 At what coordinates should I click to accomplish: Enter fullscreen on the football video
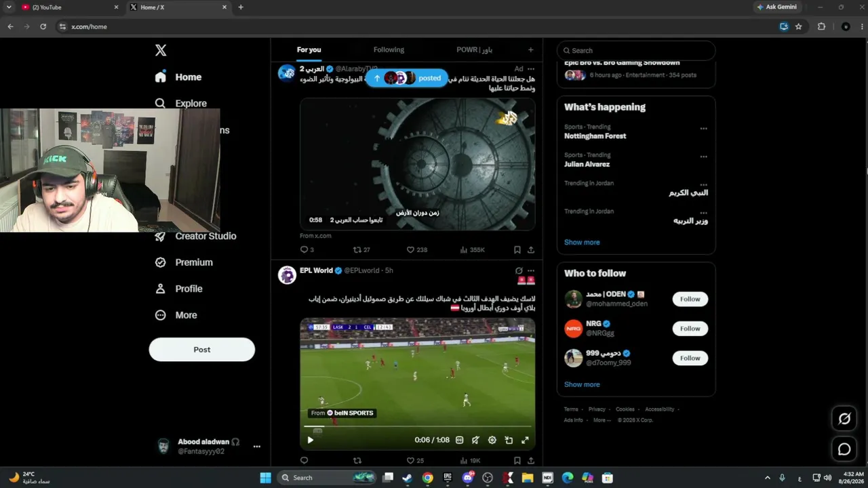tap(525, 440)
